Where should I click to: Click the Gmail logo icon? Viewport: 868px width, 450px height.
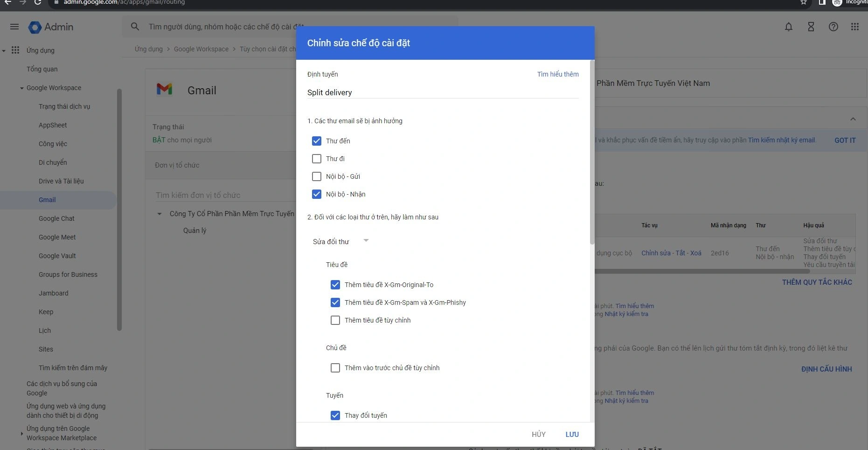164,89
